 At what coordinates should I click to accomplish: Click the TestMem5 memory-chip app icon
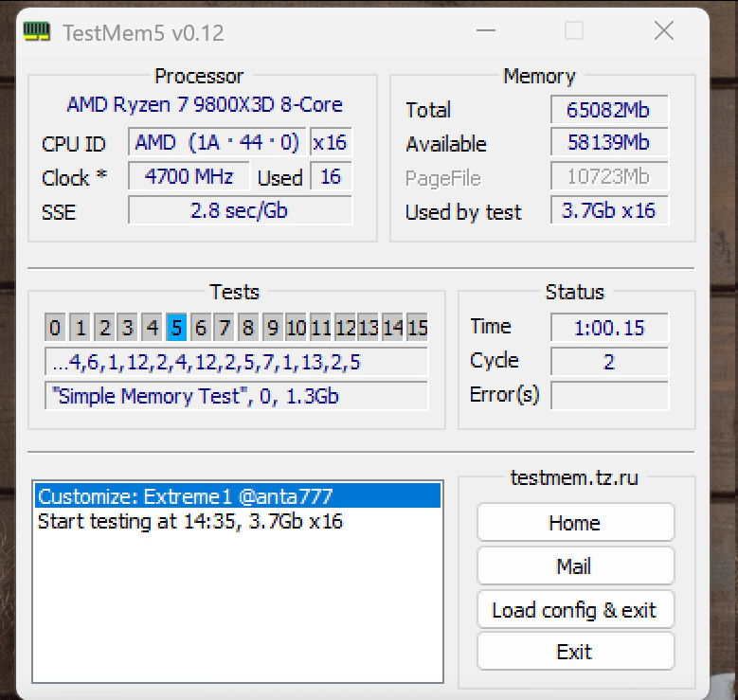(37, 31)
